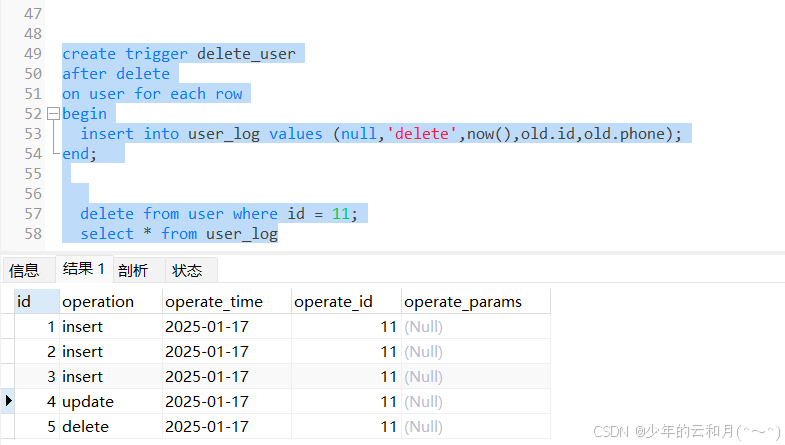Click the id column header
Viewport: 785px width, 445px height.
pos(37,301)
